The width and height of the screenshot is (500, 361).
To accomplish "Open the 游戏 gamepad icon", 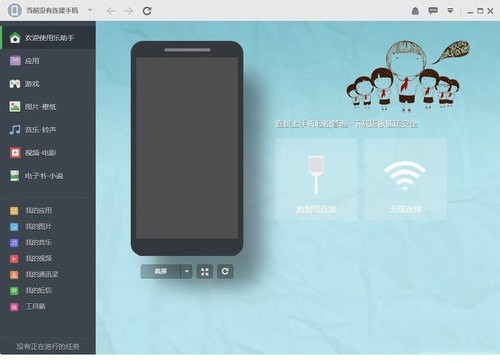I will [x=15, y=84].
